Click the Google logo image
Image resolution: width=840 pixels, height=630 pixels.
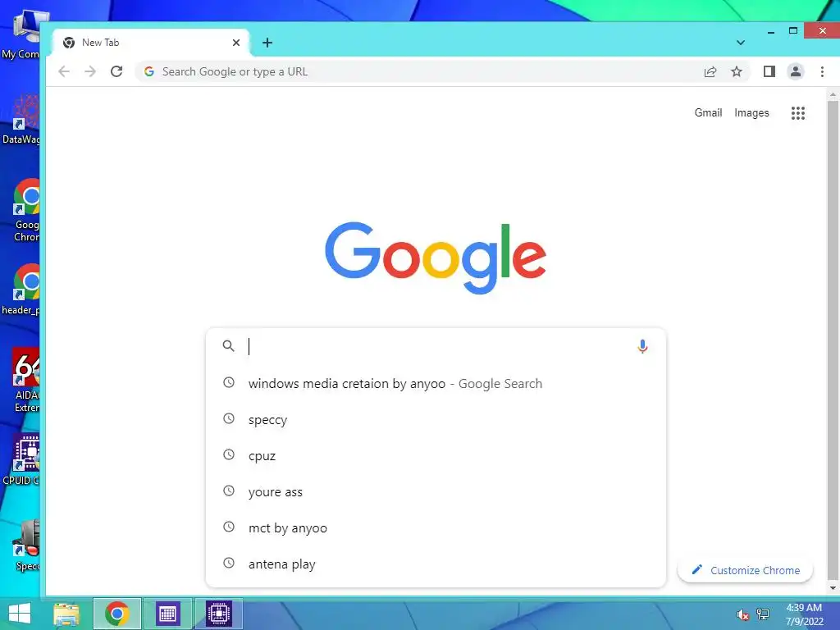tap(436, 258)
